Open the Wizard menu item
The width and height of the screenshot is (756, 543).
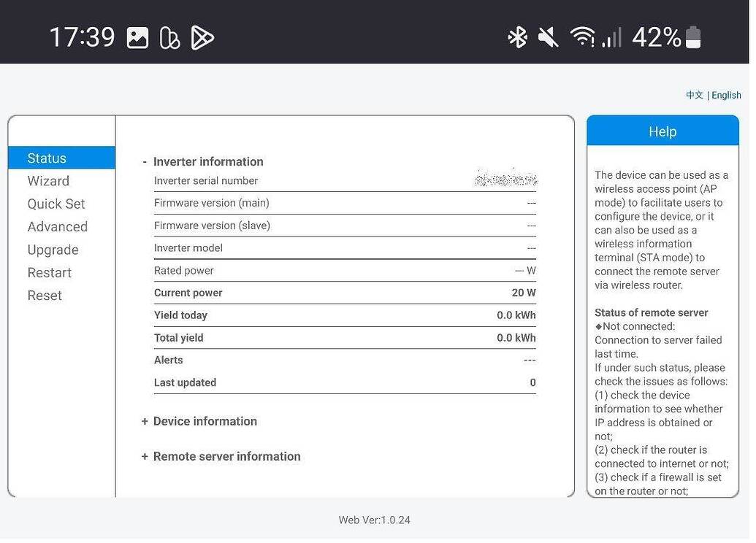pyautogui.click(x=48, y=181)
